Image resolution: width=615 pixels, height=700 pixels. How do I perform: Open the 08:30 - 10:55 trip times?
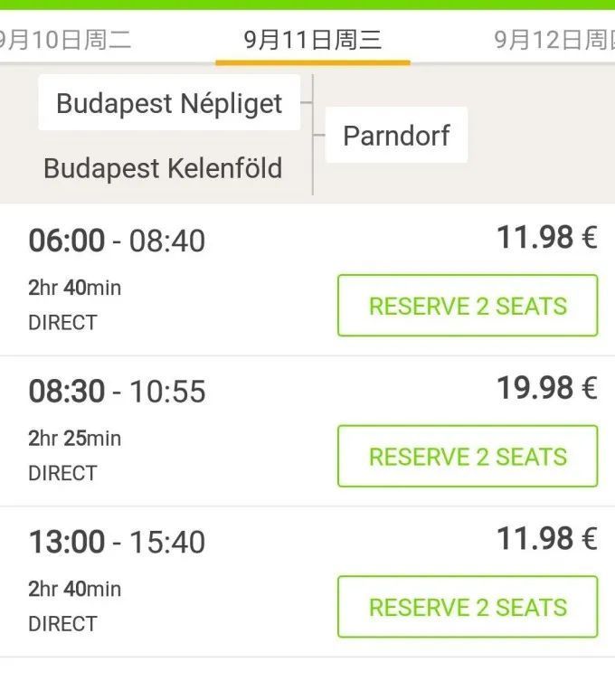tap(117, 391)
